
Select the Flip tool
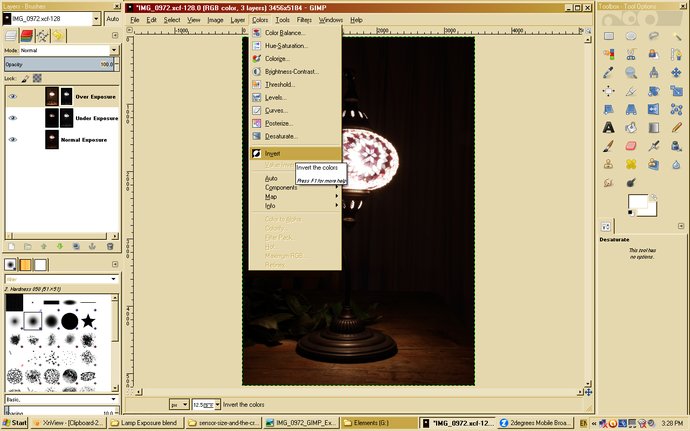(x=653, y=109)
